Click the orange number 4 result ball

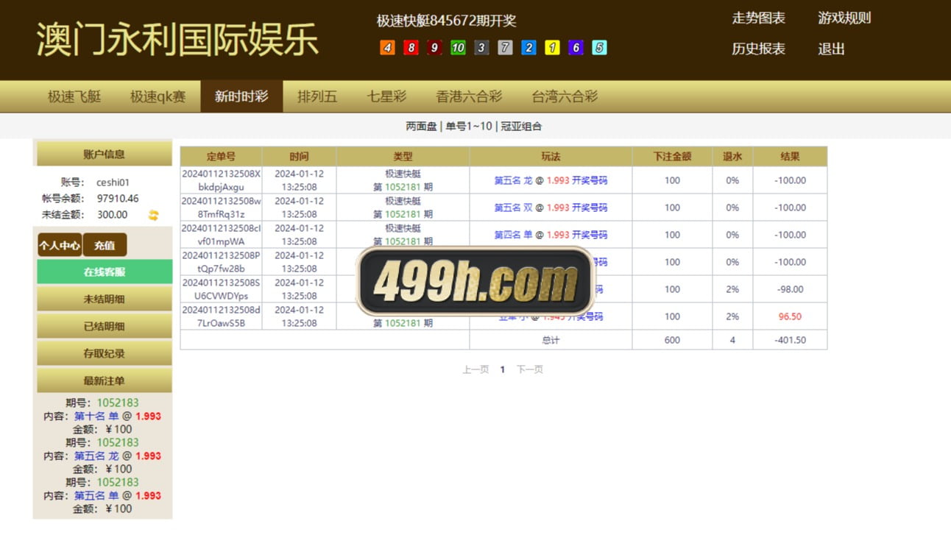click(388, 48)
